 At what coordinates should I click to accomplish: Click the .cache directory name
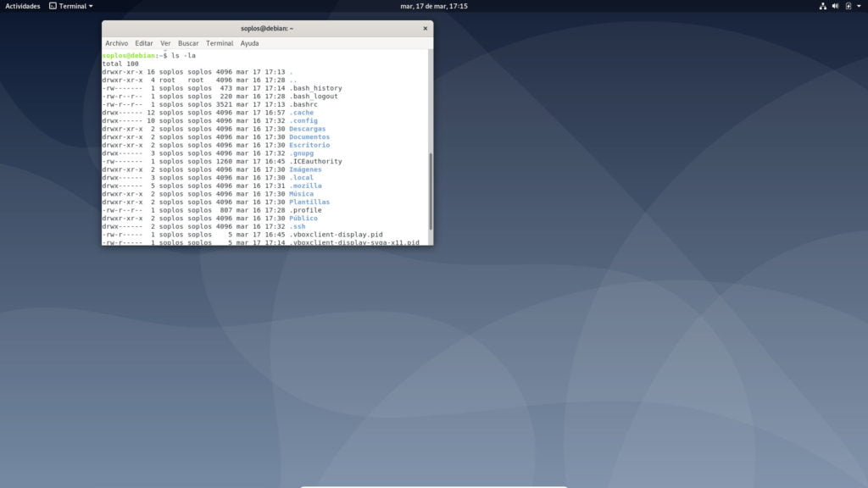click(301, 113)
